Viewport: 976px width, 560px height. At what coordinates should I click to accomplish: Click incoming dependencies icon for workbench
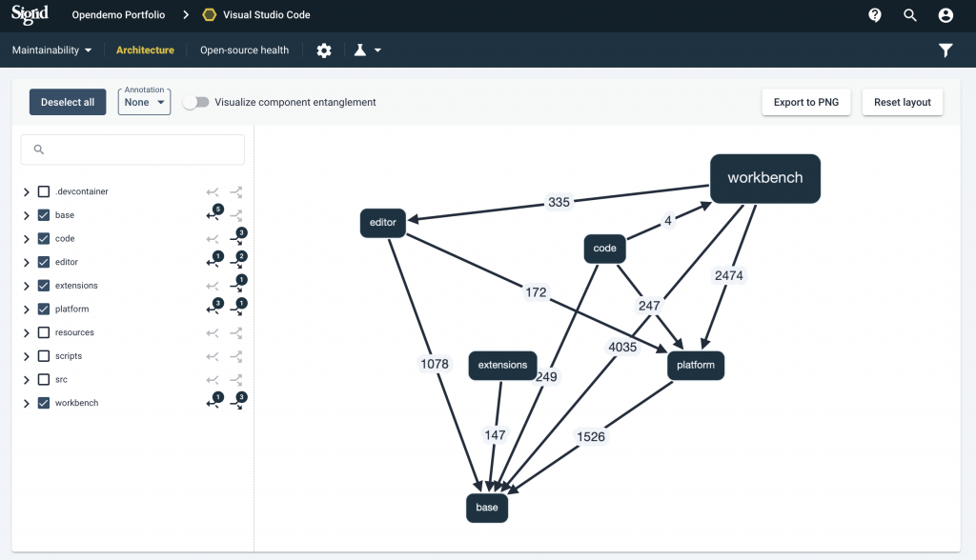214,401
